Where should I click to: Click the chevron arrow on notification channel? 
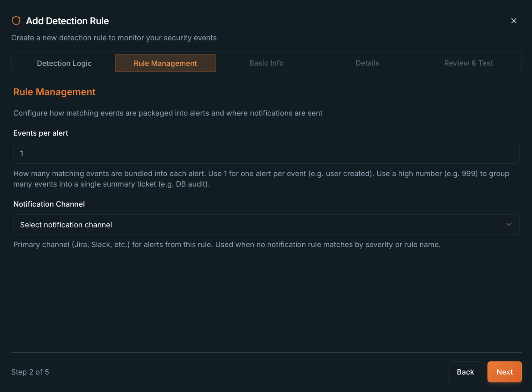[509, 224]
